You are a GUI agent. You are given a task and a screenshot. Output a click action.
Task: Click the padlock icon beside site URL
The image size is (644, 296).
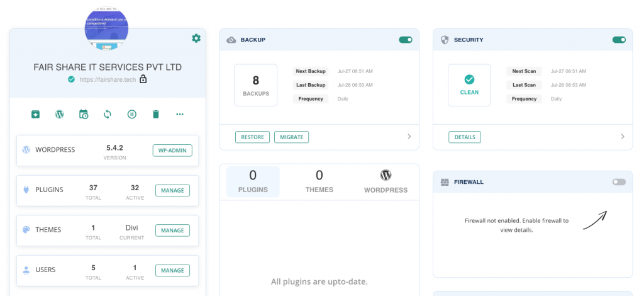point(143,79)
